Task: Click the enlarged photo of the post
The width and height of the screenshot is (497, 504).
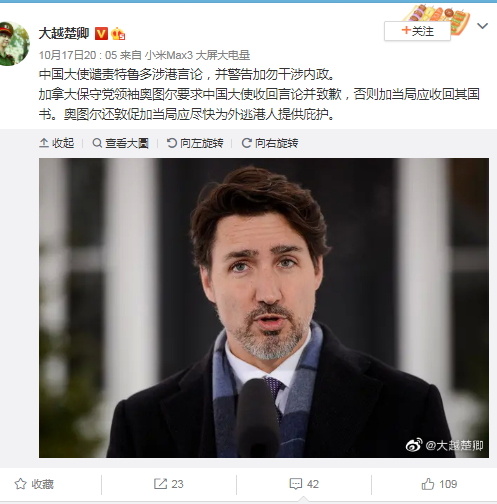Action: click(264, 308)
